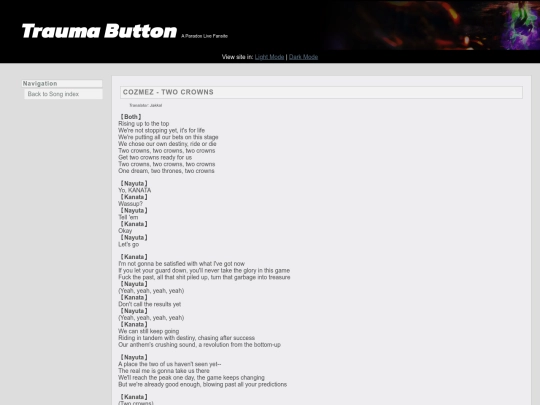
Task: Click the line 'Okay'
Action: (x=125, y=231)
